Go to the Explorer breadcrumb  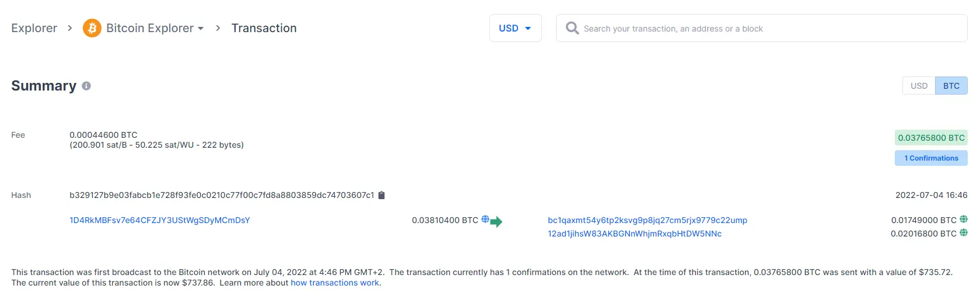(x=34, y=28)
